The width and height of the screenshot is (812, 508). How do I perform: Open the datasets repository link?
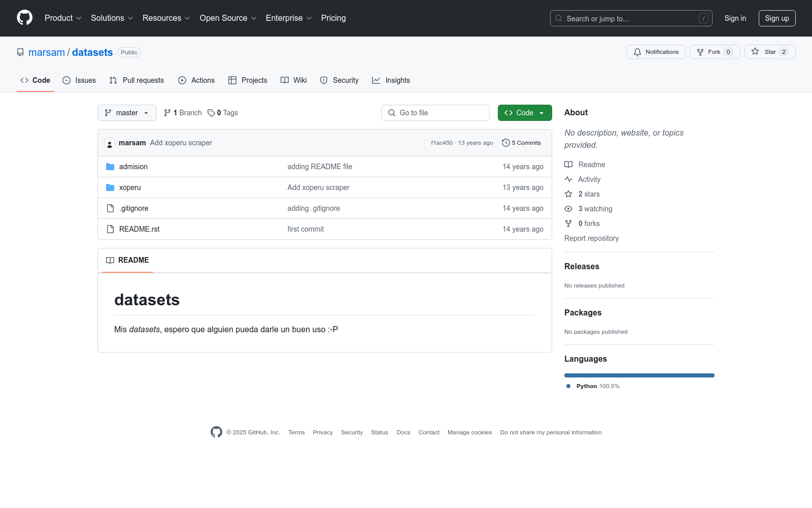tap(92, 52)
